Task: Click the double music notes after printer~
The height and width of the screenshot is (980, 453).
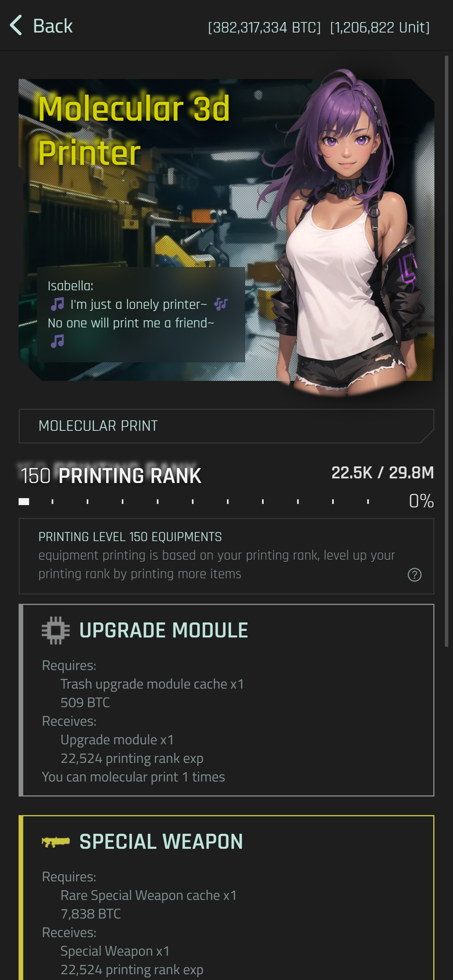Action: [221, 304]
